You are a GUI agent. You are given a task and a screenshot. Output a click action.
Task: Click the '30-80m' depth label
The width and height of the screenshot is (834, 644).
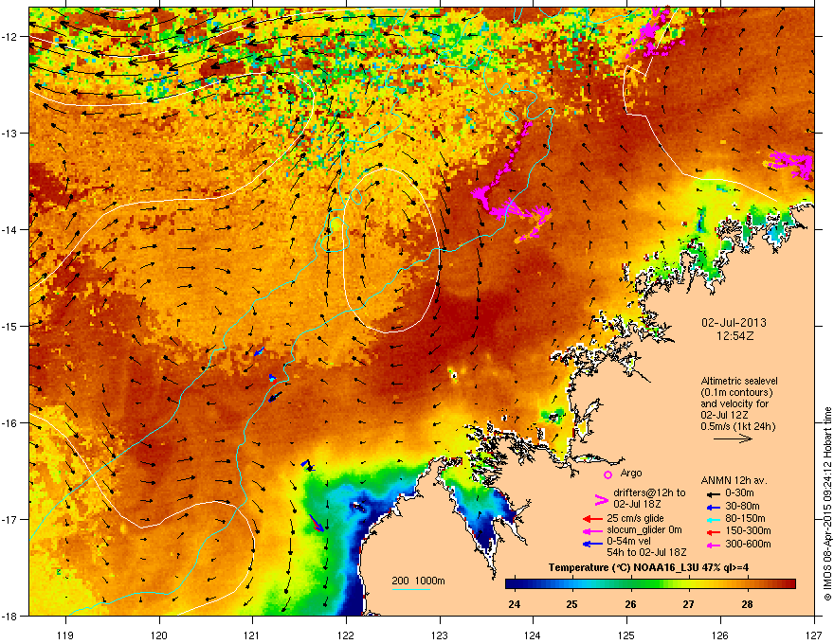pyautogui.click(x=742, y=506)
